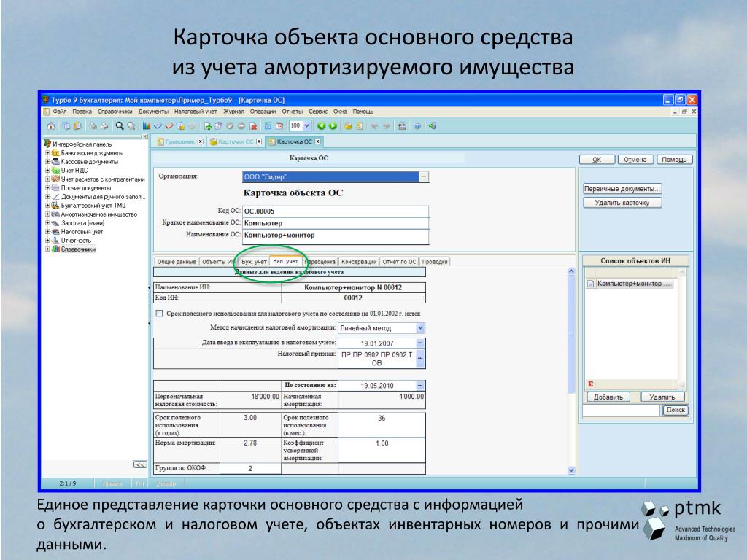Switch to the Проводки tab
The height and width of the screenshot is (560, 747).
(435, 262)
